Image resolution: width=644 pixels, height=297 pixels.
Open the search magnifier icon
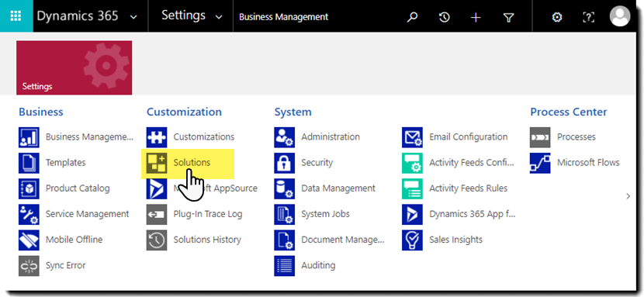[412, 17]
